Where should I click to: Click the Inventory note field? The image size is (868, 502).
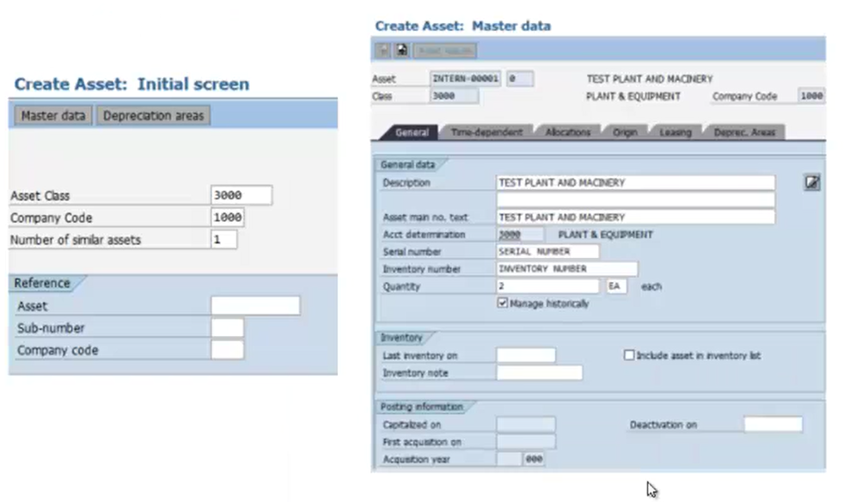[539, 372]
